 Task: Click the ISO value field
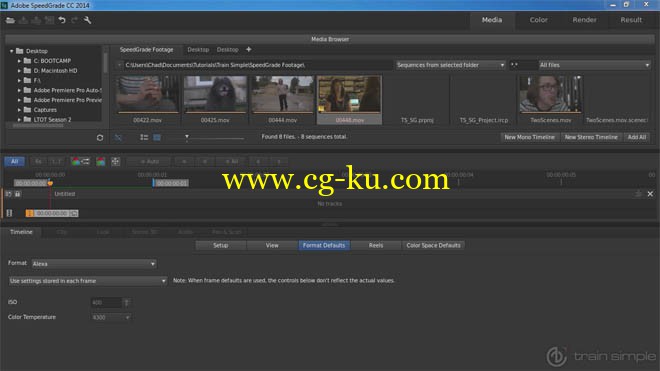[x=106, y=302]
